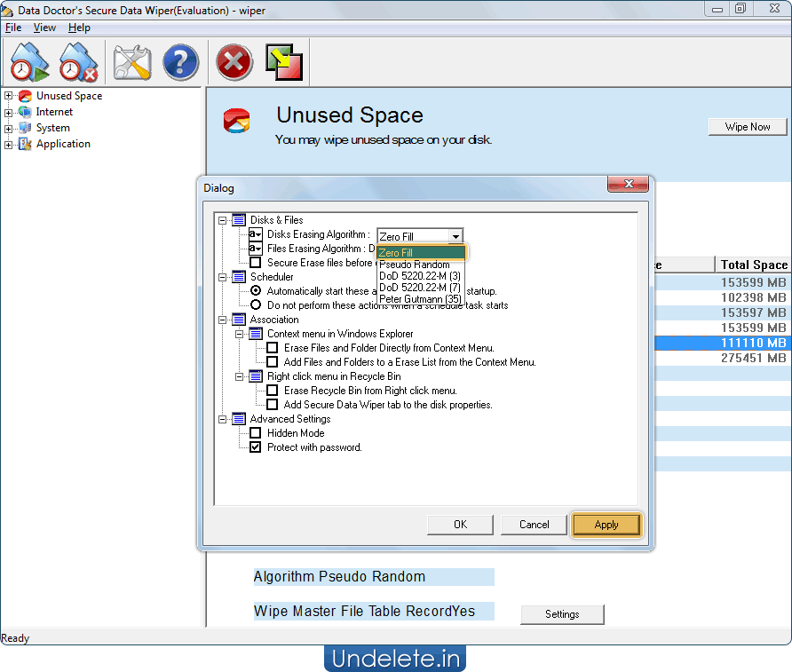The height and width of the screenshot is (672, 792).
Task: Open the settings tools toolbar icon
Action: click(x=131, y=63)
